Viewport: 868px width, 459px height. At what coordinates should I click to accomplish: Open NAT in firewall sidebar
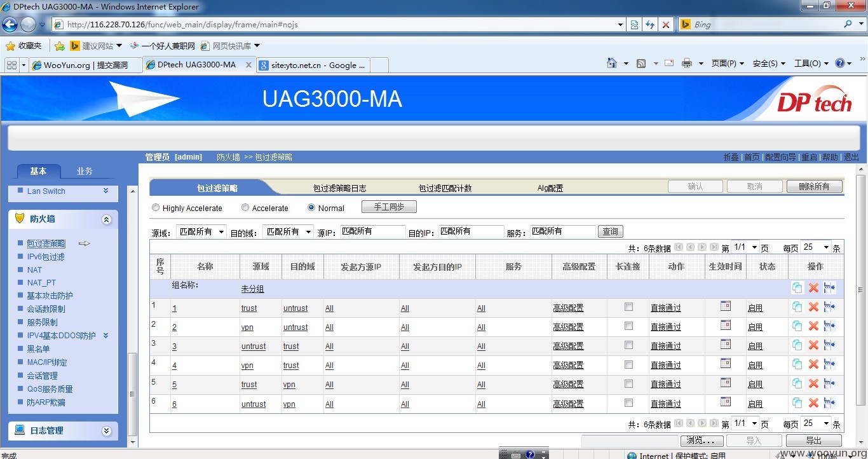click(35, 270)
